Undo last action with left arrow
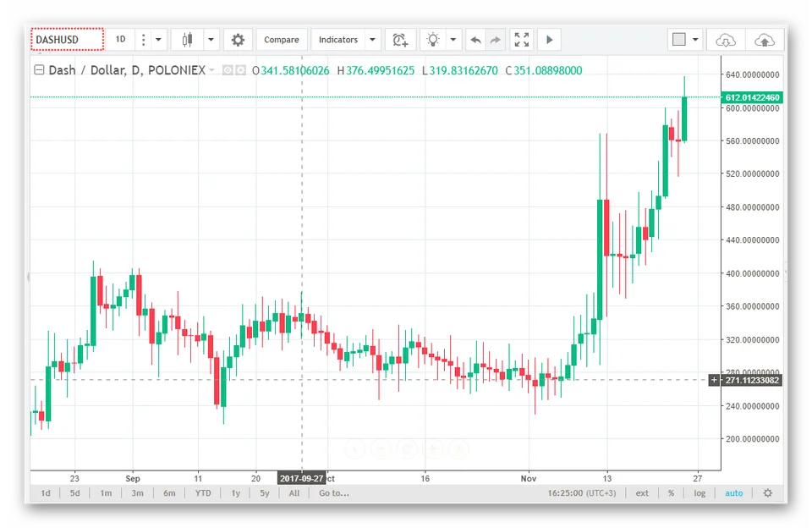812x528 pixels. tap(476, 40)
